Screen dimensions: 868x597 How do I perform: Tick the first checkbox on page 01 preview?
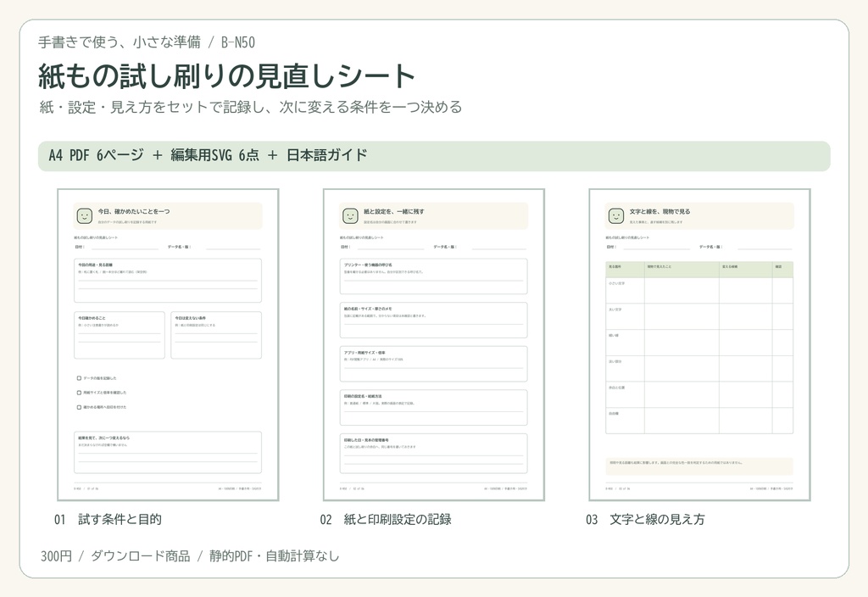click(x=79, y=378)
